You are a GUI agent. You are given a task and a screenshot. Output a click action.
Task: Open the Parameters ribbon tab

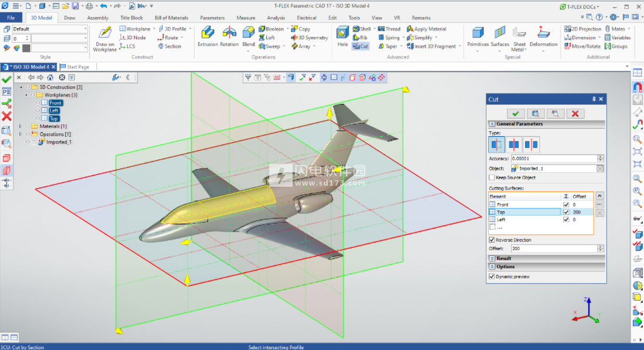[212, 18]
